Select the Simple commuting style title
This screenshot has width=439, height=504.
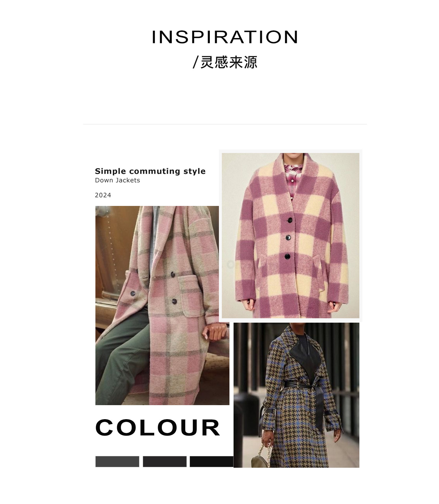point(150,171)
